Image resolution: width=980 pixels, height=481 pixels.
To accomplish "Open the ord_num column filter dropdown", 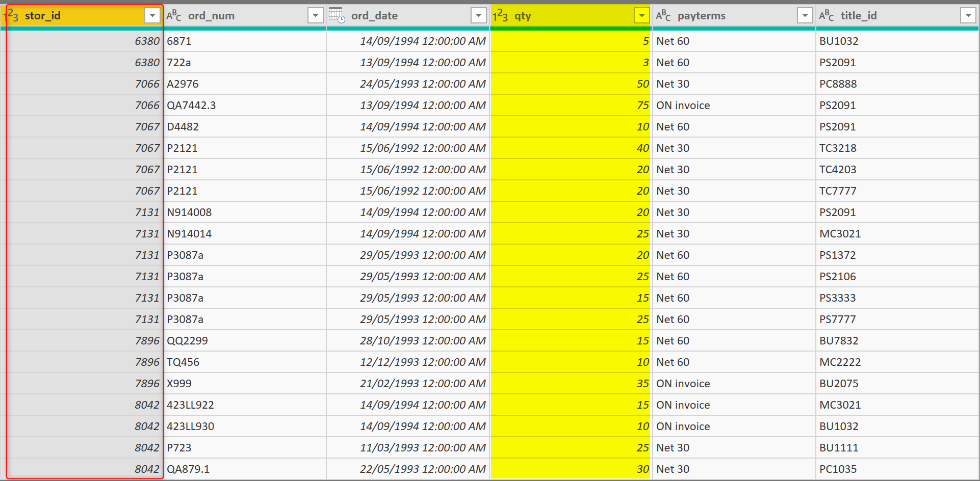I will pos(316,16).
